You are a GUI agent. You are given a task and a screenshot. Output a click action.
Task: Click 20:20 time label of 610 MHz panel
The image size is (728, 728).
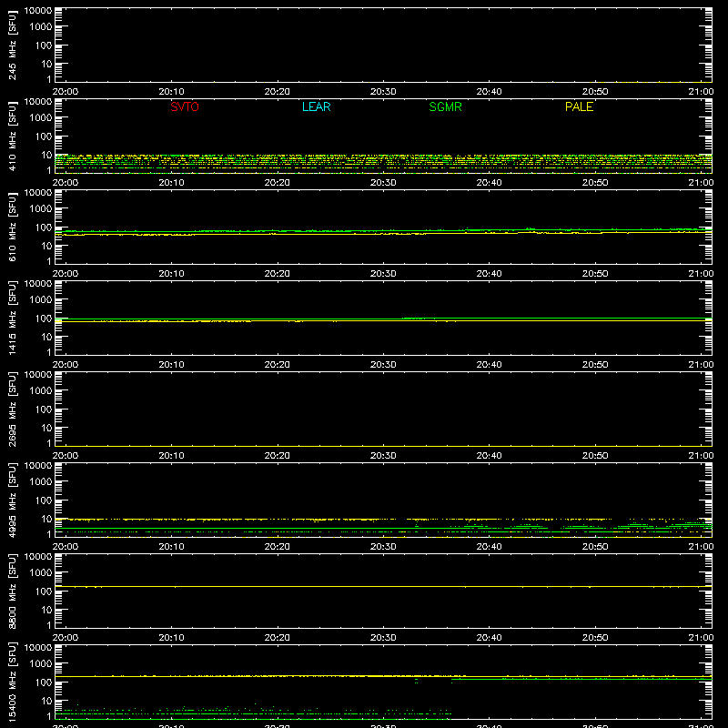[x=278, y=274]
